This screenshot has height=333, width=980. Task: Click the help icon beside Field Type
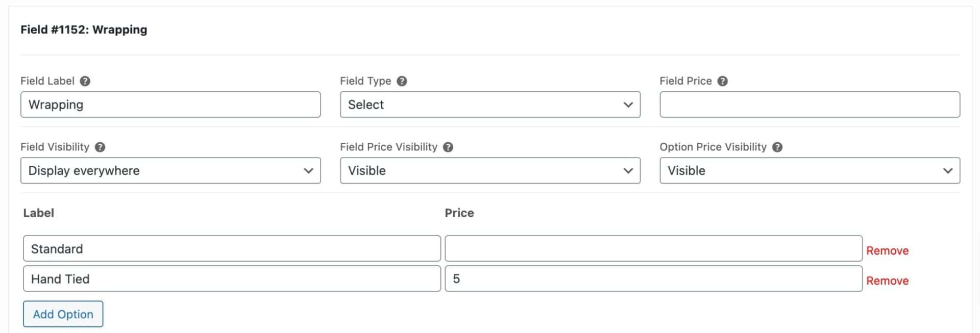point(402,81)
